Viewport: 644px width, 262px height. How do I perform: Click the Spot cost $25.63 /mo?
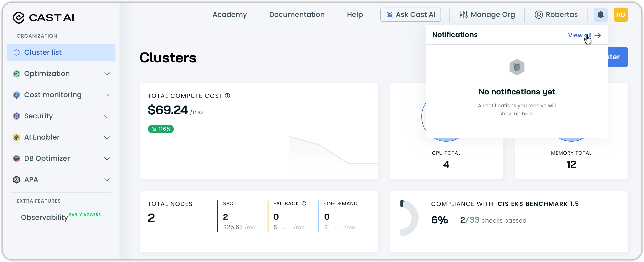239,227
